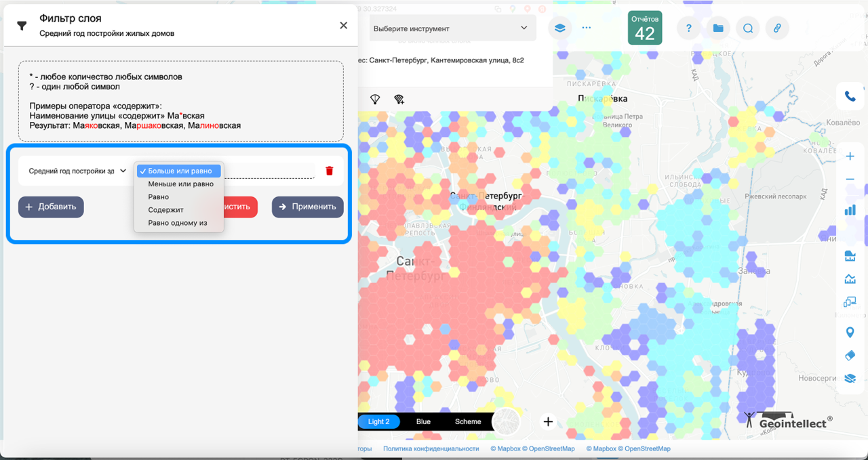Click the search magnifier icon
The image size is (868, 460).
pyautogui.click(x=748, y=28)
